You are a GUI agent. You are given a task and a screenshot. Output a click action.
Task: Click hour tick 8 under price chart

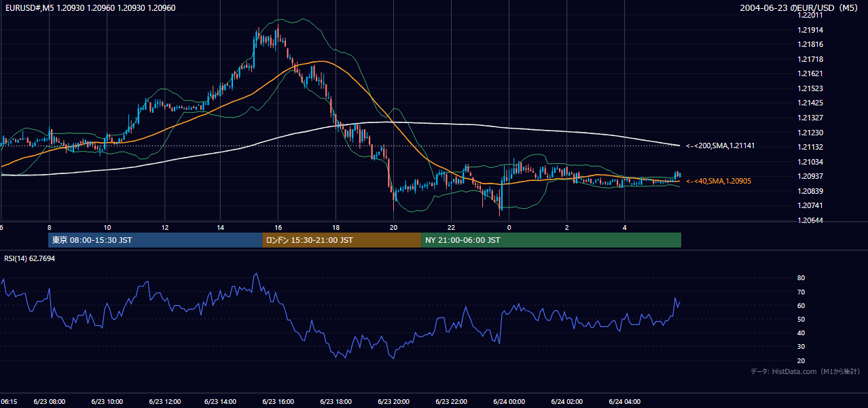coord(49,227)
